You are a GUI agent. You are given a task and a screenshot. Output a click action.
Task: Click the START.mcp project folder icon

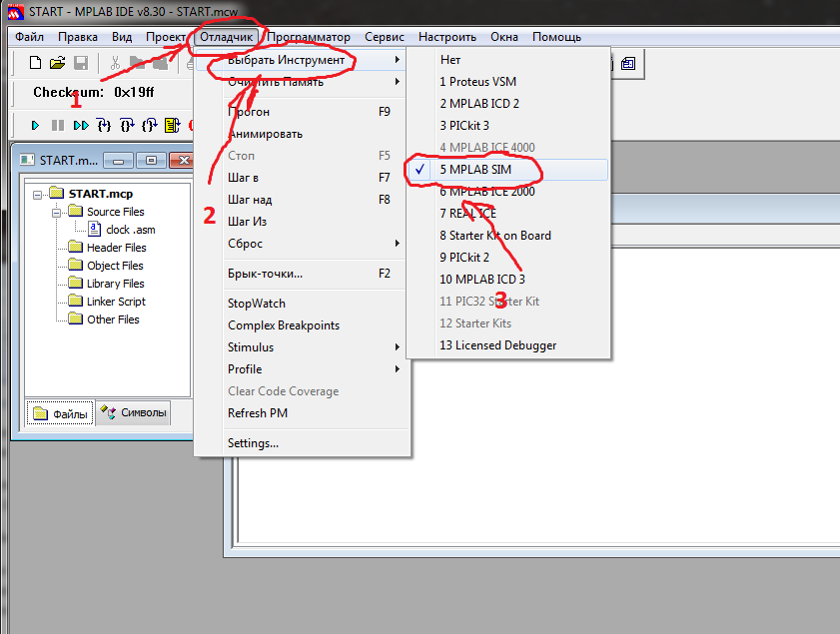tap(56, 193)
